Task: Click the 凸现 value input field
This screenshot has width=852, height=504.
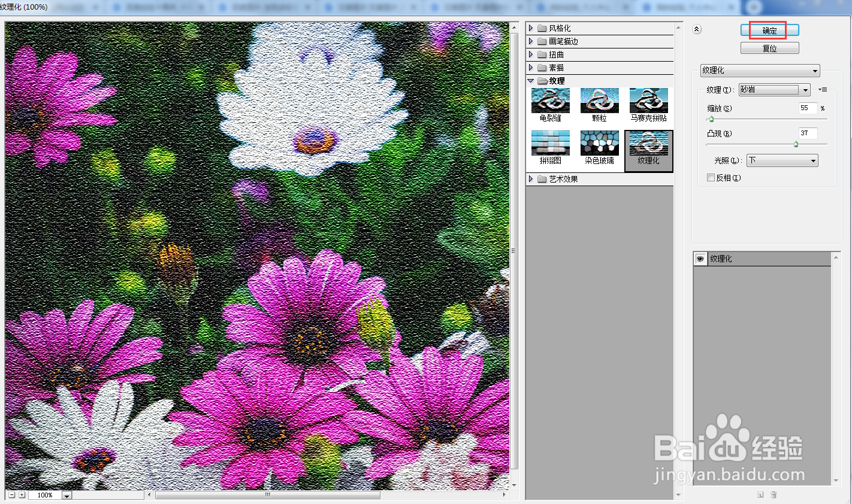Action: [808, 133]
